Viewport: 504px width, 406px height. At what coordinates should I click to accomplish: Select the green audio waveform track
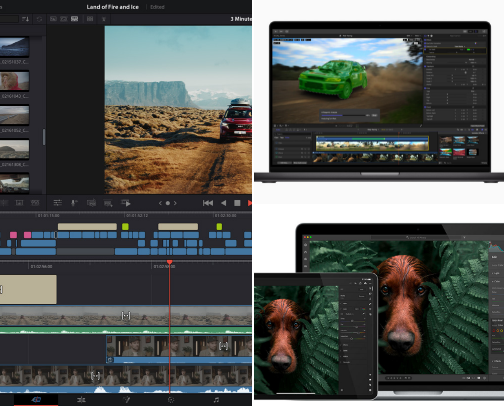pos(126,330)
